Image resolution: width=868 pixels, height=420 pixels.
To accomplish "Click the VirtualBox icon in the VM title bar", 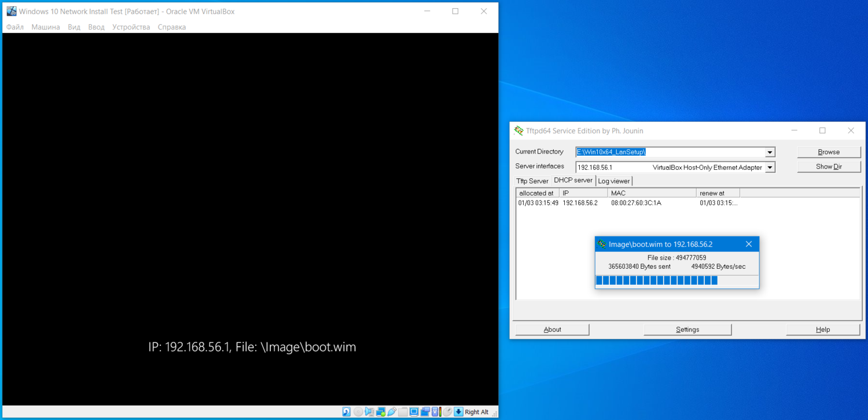I will click(11, 11).
